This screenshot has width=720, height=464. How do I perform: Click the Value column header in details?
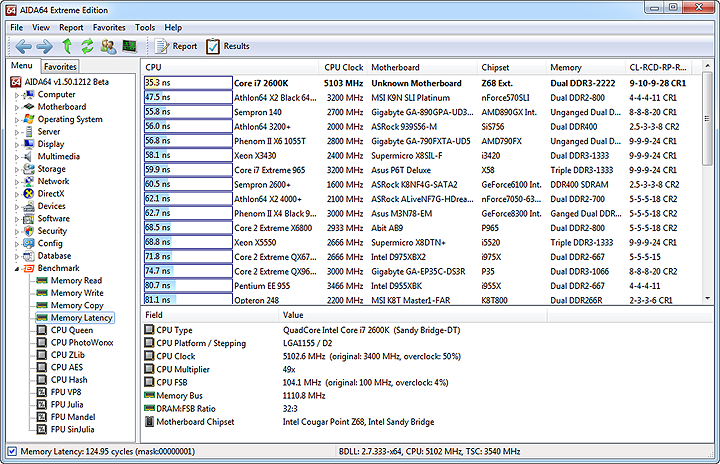(x=412, y=315)
